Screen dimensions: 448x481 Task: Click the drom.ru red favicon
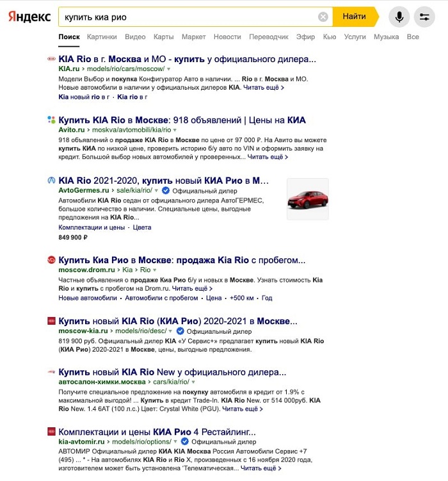tap(51, 260)
